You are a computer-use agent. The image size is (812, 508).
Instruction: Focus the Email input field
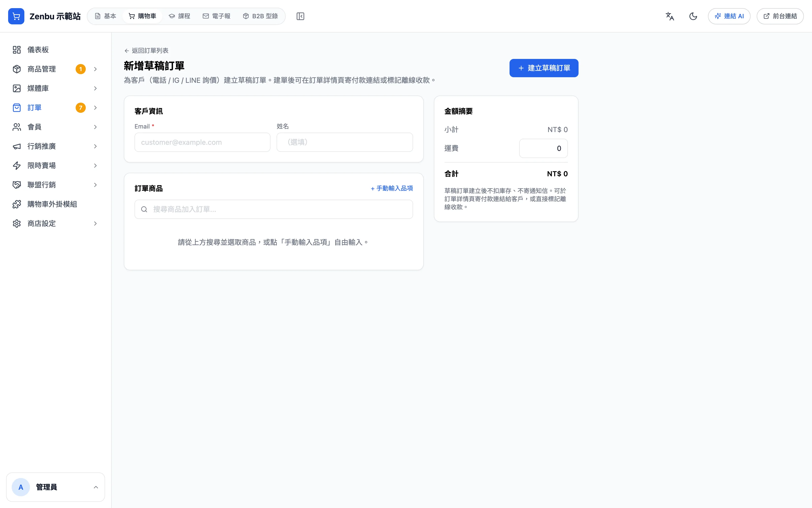(202, 142)
